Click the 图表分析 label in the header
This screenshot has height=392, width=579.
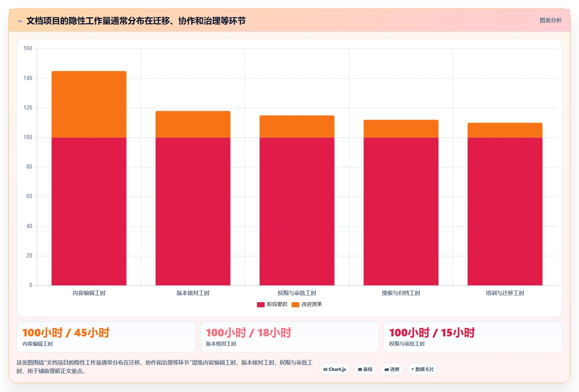[x=550, y=20]
